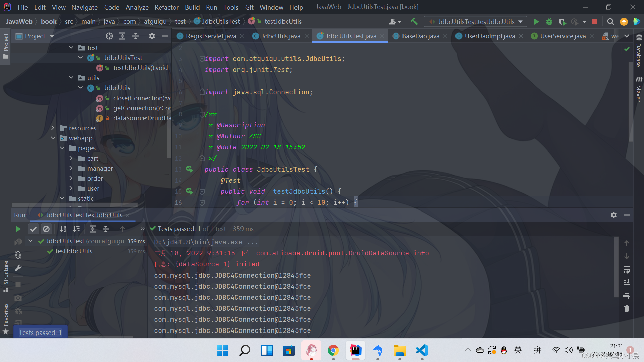Open the Refactor menu
The height and width of the screenshot is (362, 644).
pos(166,7)
